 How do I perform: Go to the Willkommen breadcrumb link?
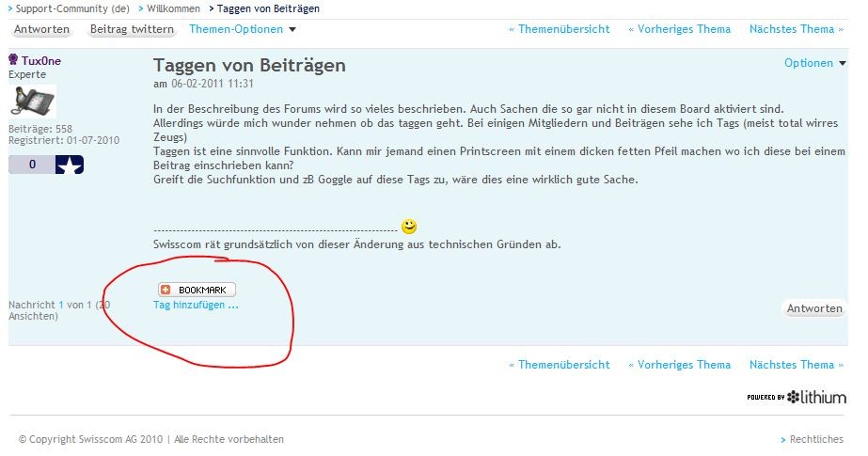(173, 8)
